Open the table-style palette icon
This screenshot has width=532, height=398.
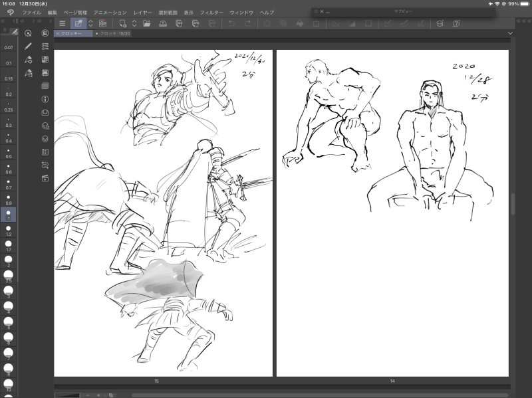pyautogui.click(x=45, y=59)
